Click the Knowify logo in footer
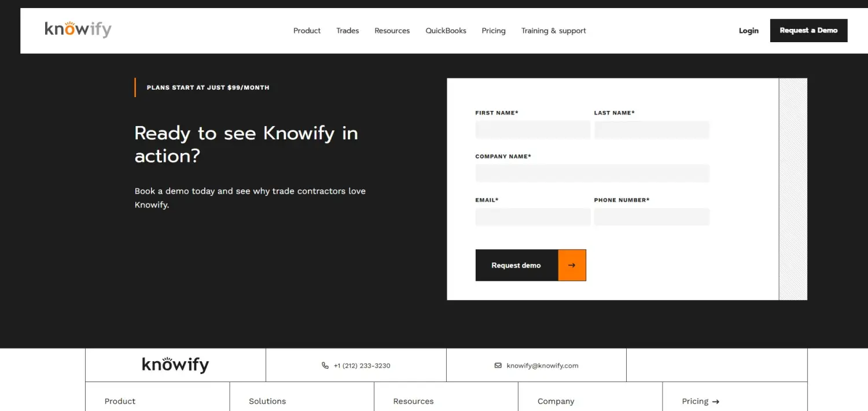Screen dimensions: 868x411 click(x=175, y=364)
